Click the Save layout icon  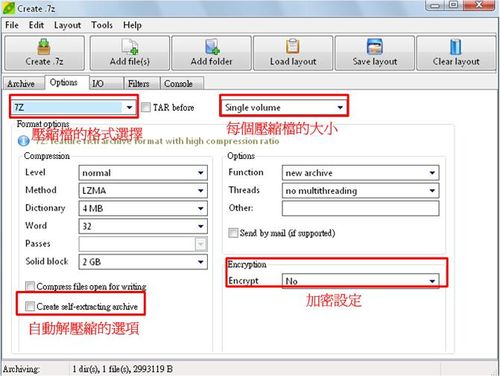[x=375, y=46]
